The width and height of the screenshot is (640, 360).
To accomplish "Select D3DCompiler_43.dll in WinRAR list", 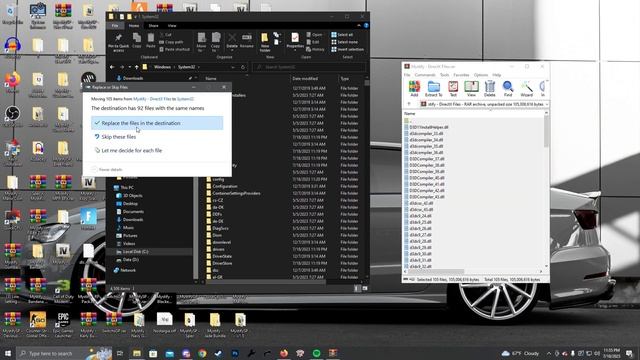I will pyautogui.click(x=427, y=197).
